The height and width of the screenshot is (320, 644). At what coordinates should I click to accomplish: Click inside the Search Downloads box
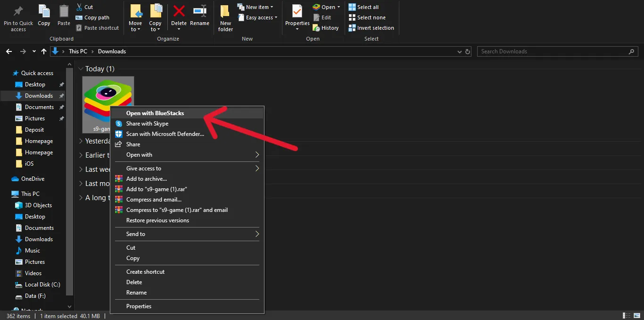(542, 51)
